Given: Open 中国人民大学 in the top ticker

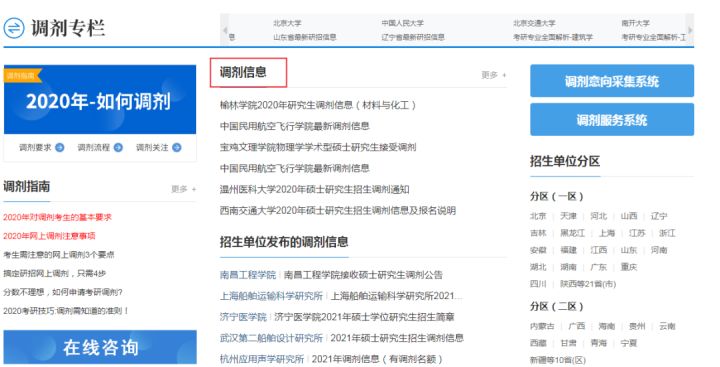Looking at the screenshot, I should coord(402,23).
